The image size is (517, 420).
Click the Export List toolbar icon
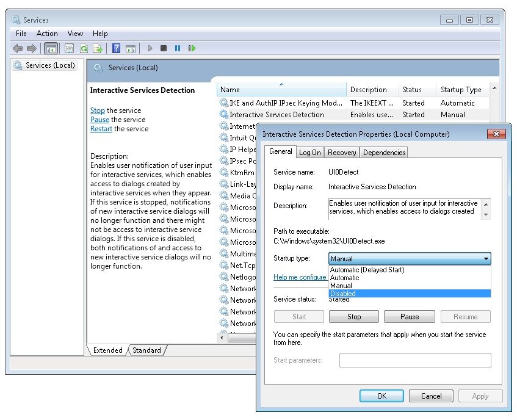[x=98, y=48]
